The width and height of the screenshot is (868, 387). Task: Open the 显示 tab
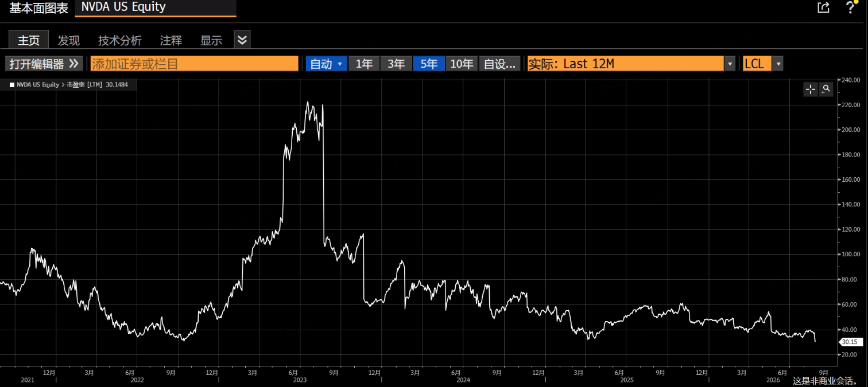211,40
